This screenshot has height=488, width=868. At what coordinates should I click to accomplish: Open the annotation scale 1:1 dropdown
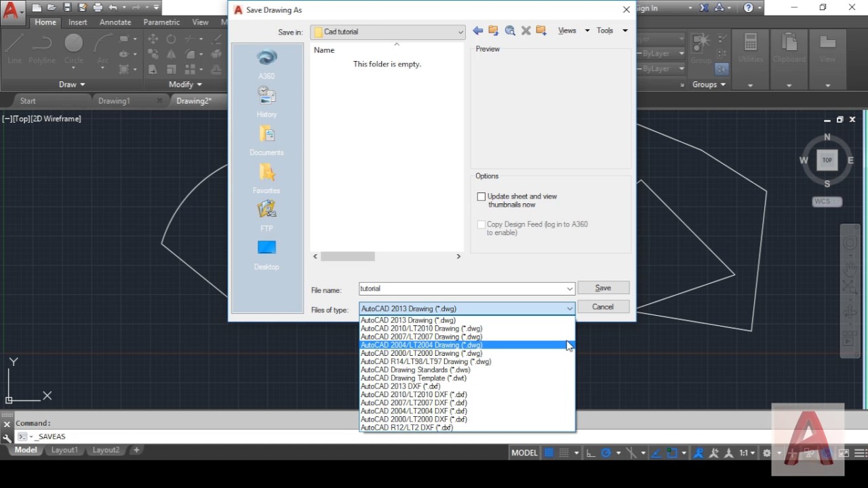747,453
